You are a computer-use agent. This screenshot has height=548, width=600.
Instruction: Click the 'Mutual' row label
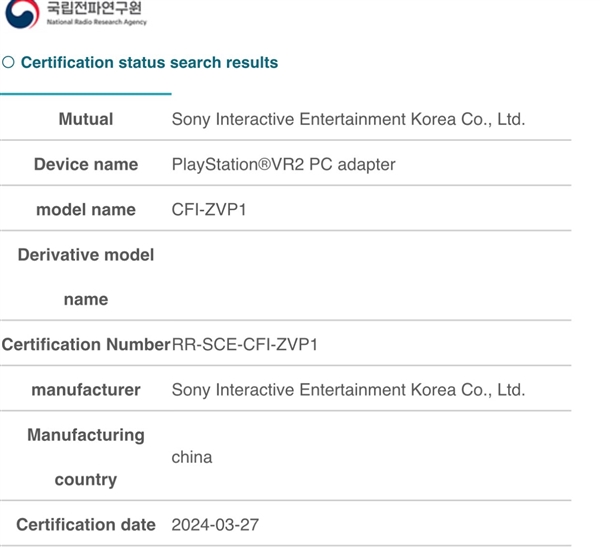pos(86,119)
